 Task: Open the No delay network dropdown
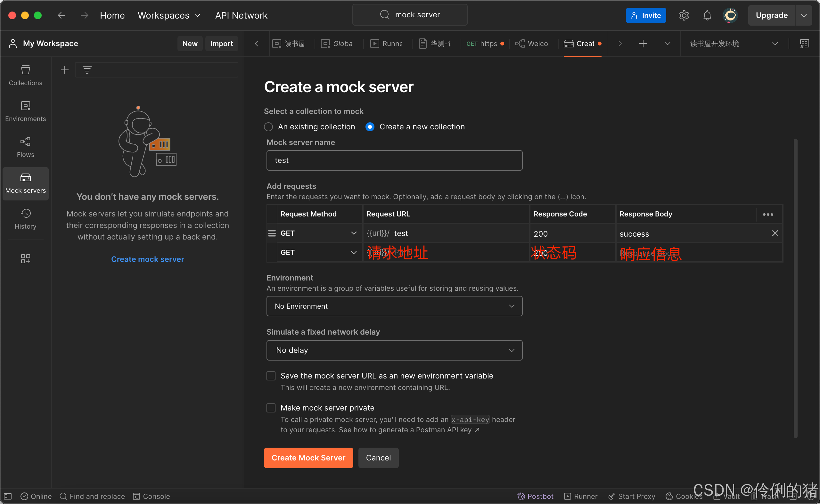394,350
